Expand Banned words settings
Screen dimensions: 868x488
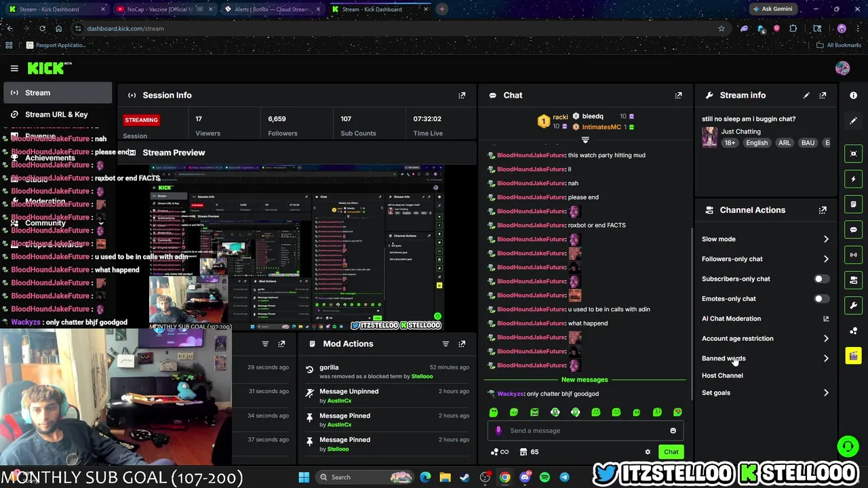(x=826, y=359)
